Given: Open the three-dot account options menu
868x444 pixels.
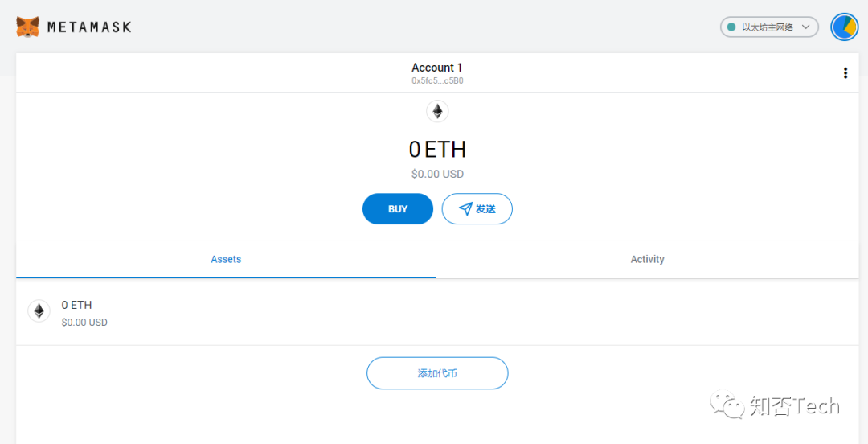Looking at the screenshot, I should [x=845, y=73].
